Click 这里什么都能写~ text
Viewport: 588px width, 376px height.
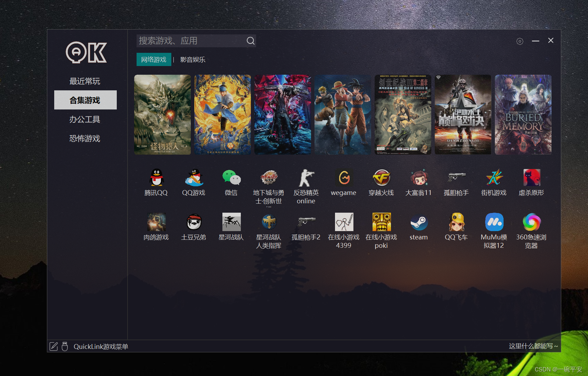533,346
